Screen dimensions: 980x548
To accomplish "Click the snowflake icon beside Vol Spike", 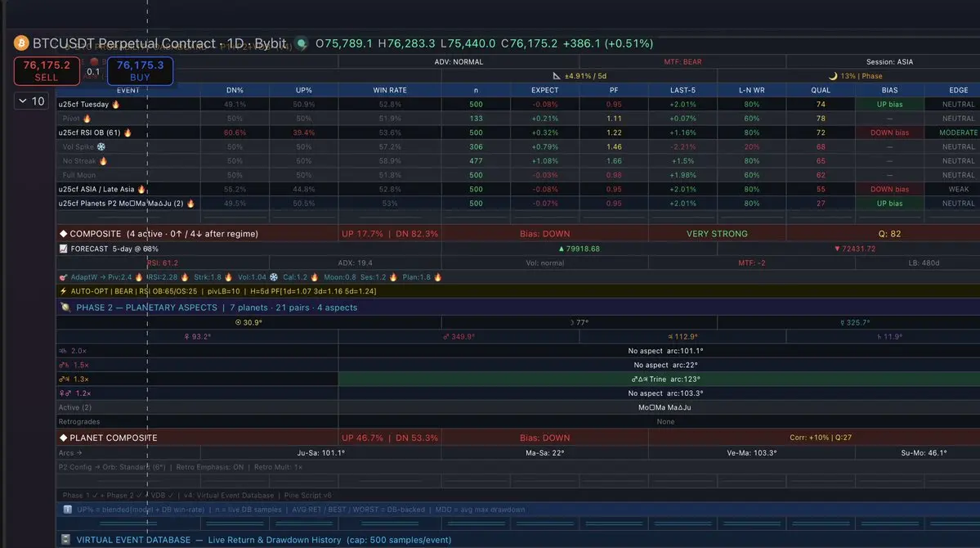I will [x=101, y=147].
